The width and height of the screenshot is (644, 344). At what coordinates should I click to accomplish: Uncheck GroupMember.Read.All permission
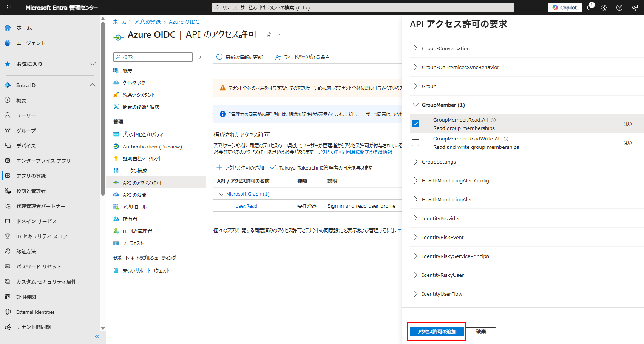[x=415, y=124]
